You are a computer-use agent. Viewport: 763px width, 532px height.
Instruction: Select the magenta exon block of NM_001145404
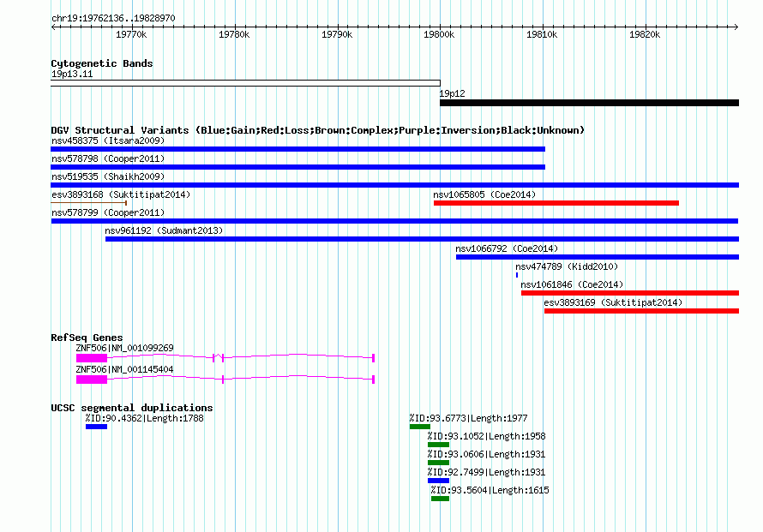[x=92, y=380]
